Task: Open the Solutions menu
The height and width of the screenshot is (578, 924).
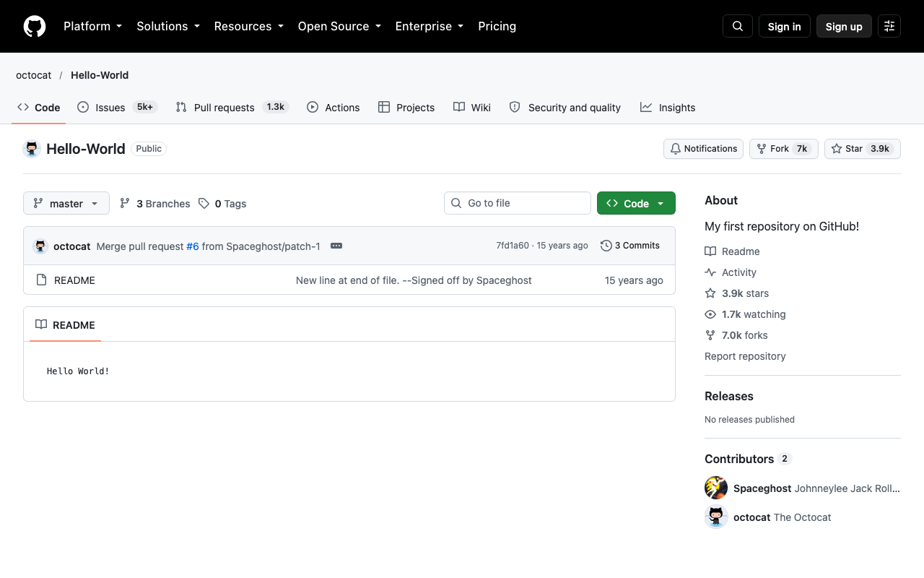Action: [x=168, y=26]
